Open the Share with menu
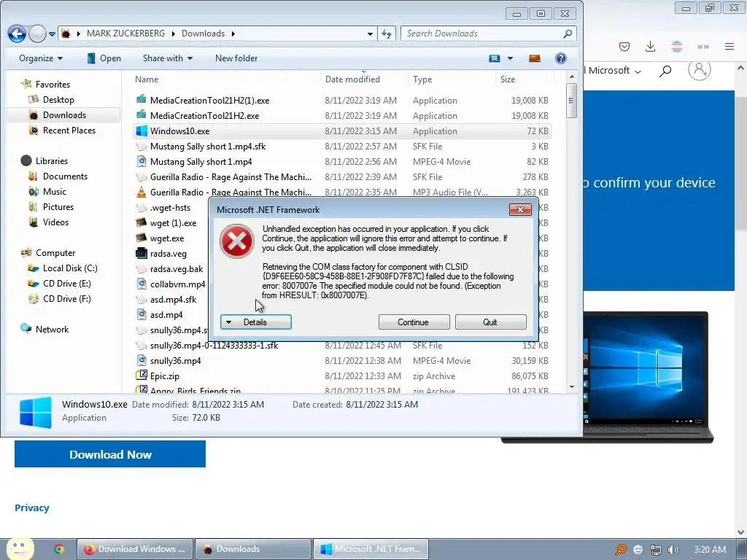 (x=167, y=58)
